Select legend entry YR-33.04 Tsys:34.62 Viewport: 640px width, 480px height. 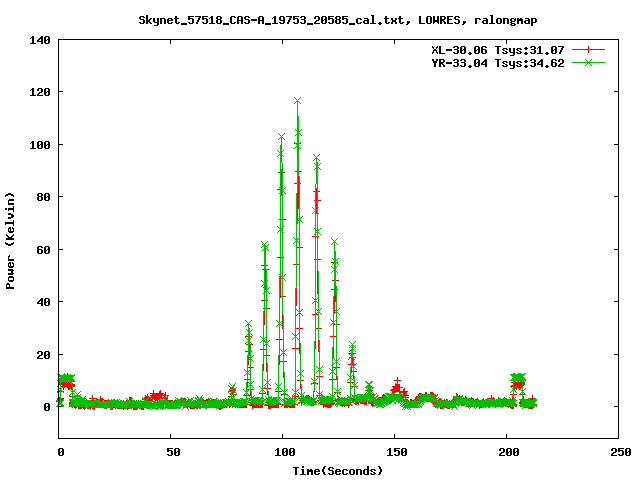click(x=498, y=63)
